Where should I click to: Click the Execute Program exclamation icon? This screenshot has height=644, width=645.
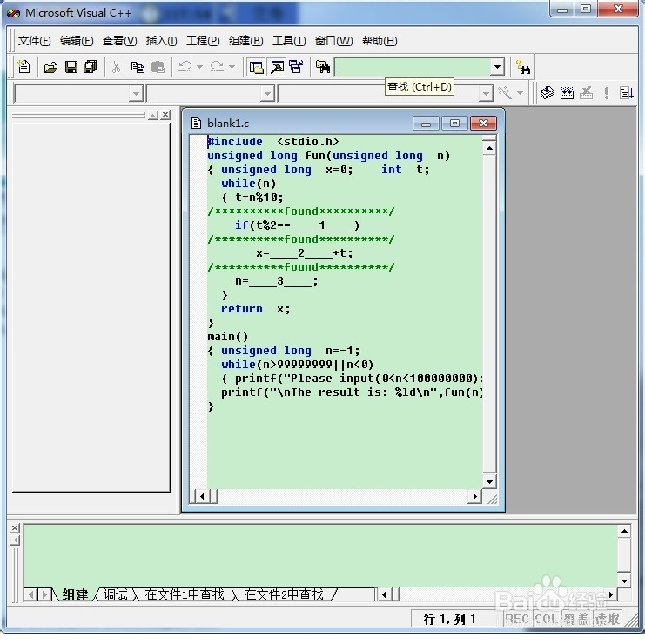click(x=607, y=93)
